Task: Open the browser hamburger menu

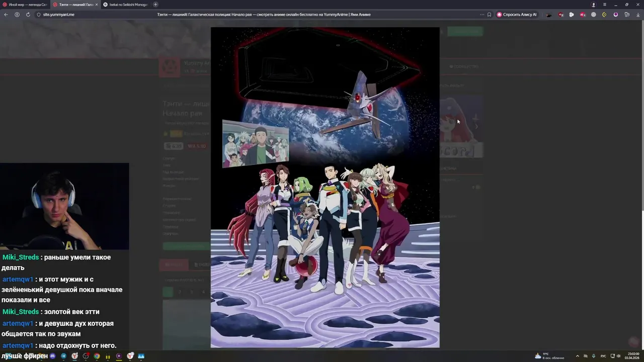Action: (605, 5)
